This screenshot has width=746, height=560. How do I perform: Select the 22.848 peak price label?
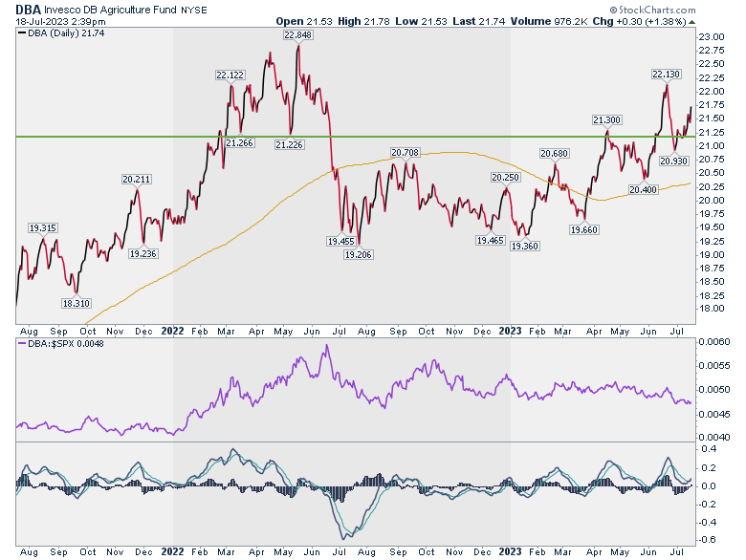[297, 34]
